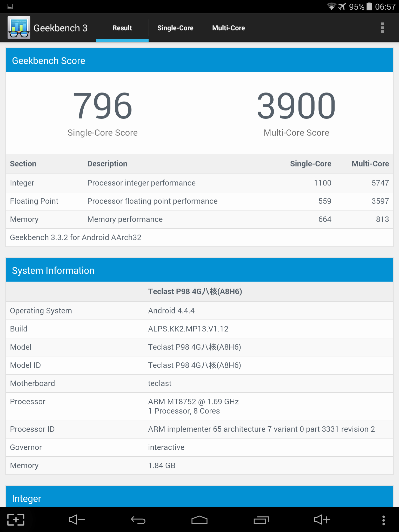Switch to the Single-Core tab
This screenshot has width=399, height=532.
point(175,28)
